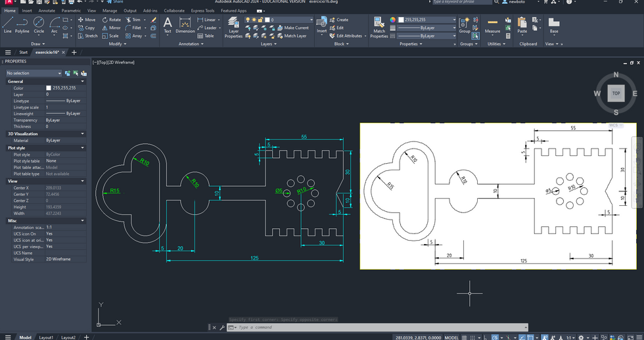Select the Line tool in Draw panel
The image size is (644, 340).
tap(7, 25)
